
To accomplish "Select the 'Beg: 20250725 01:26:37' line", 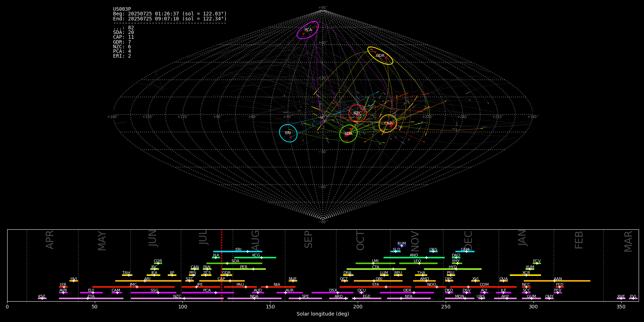I will 170,14.
